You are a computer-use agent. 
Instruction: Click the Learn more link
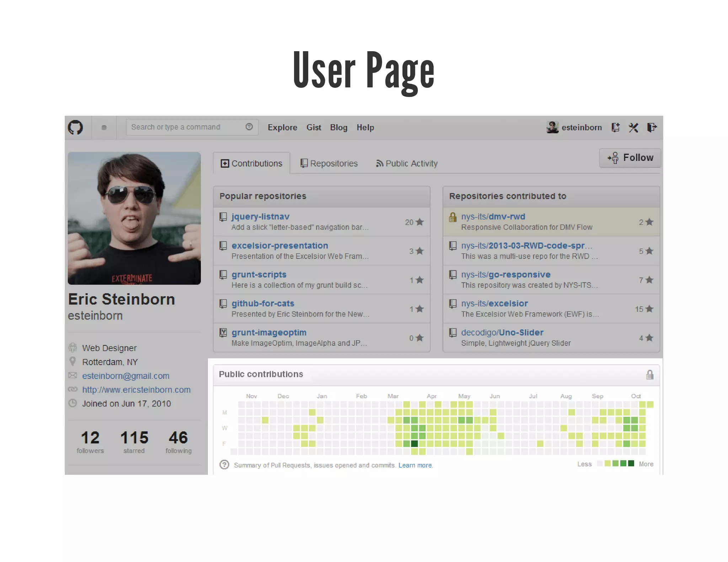tap(415, 465)
